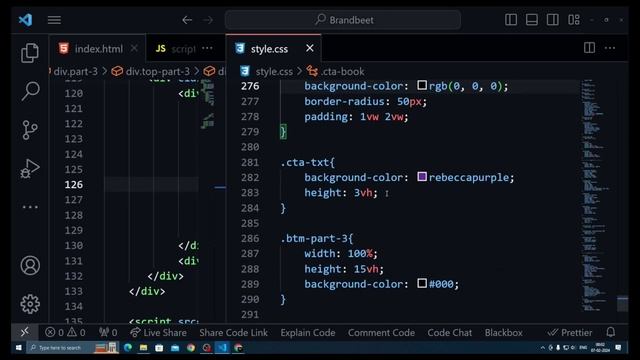The height and width of the screenshot is (360, 640).
Task: Open the Windows Start menu
Action: 18,348
